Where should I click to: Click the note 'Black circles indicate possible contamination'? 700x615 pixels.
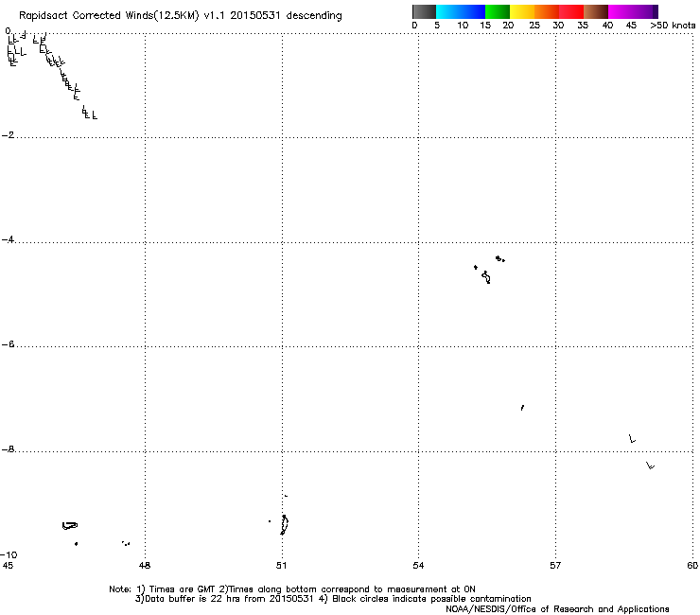(431, 599)
